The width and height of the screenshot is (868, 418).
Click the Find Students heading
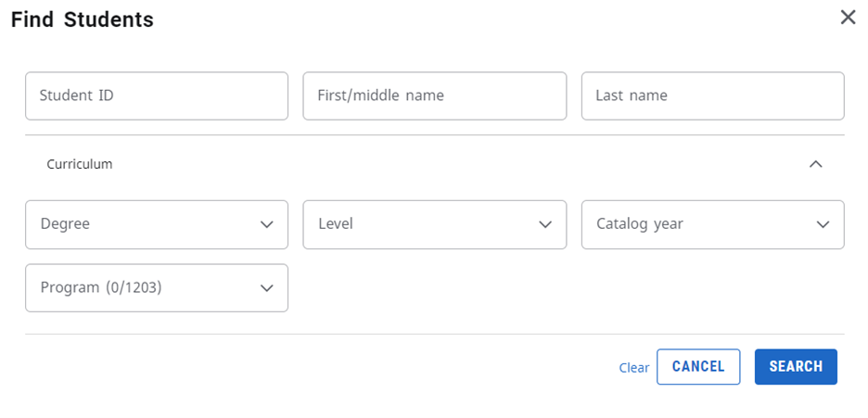(83, 19)
